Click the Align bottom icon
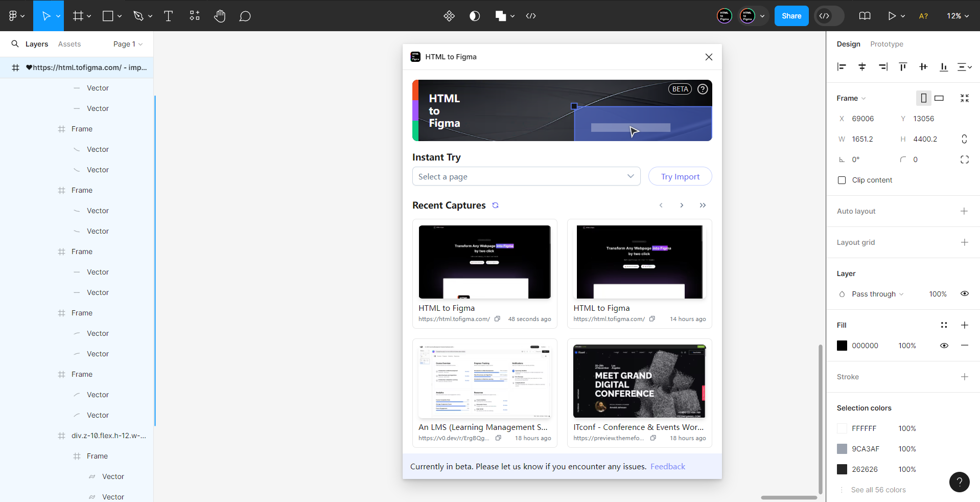980x502 pixels. pyautogui.click(x=944, y=67)
